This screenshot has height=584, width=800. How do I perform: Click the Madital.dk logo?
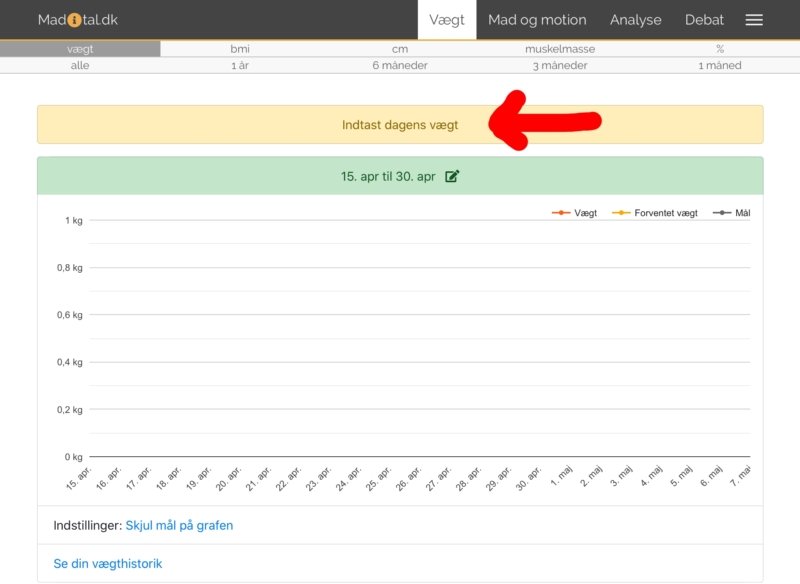(x=78, y=20)
